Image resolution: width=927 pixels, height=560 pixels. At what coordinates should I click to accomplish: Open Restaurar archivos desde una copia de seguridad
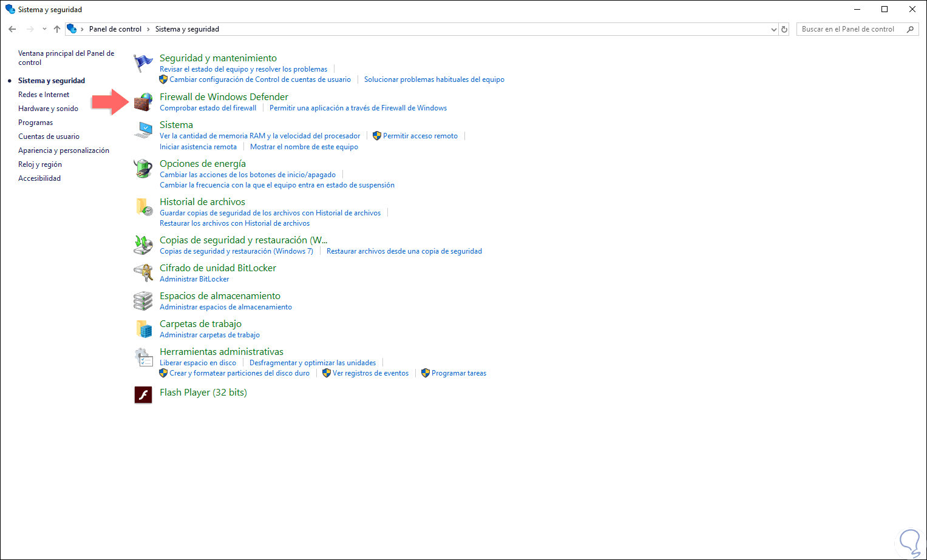404,251
